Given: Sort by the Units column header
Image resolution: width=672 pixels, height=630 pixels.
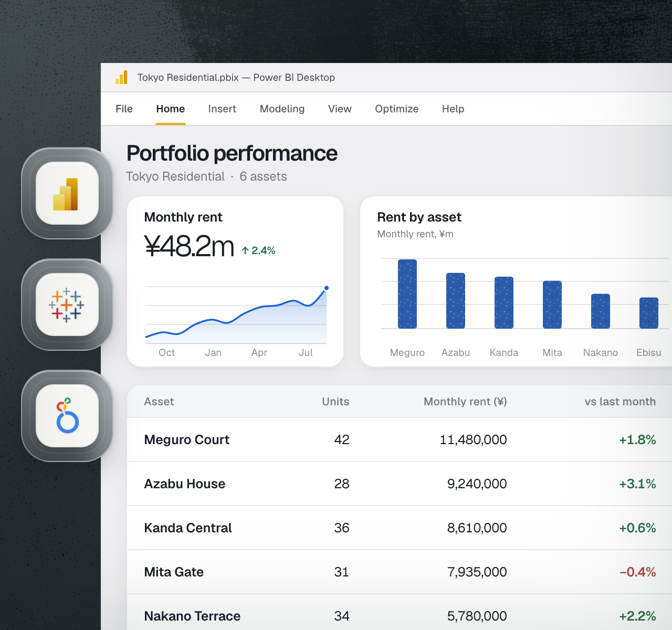Looking at the screenshot, I should click(x=335, y=402).
